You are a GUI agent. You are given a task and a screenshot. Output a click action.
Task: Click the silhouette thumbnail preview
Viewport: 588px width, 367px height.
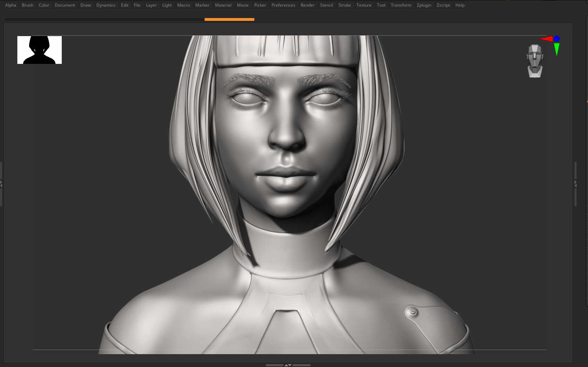tap(40, 50)
